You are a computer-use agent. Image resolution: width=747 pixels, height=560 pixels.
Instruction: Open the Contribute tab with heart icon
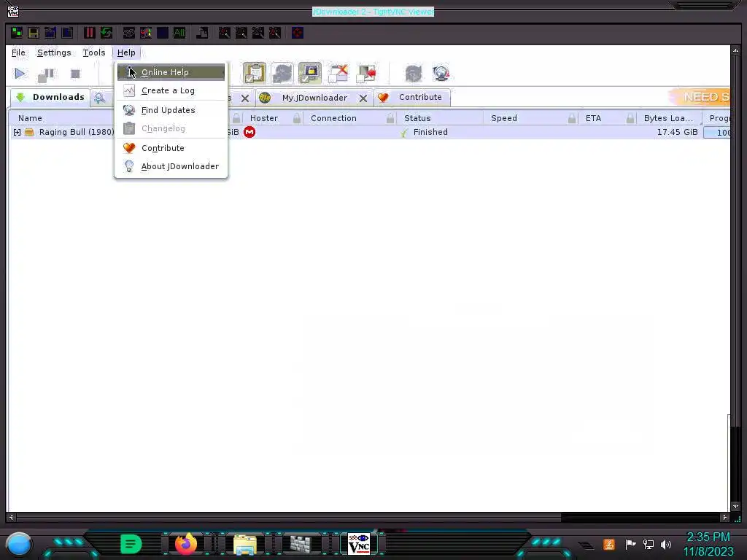click(x=411, y=97)
